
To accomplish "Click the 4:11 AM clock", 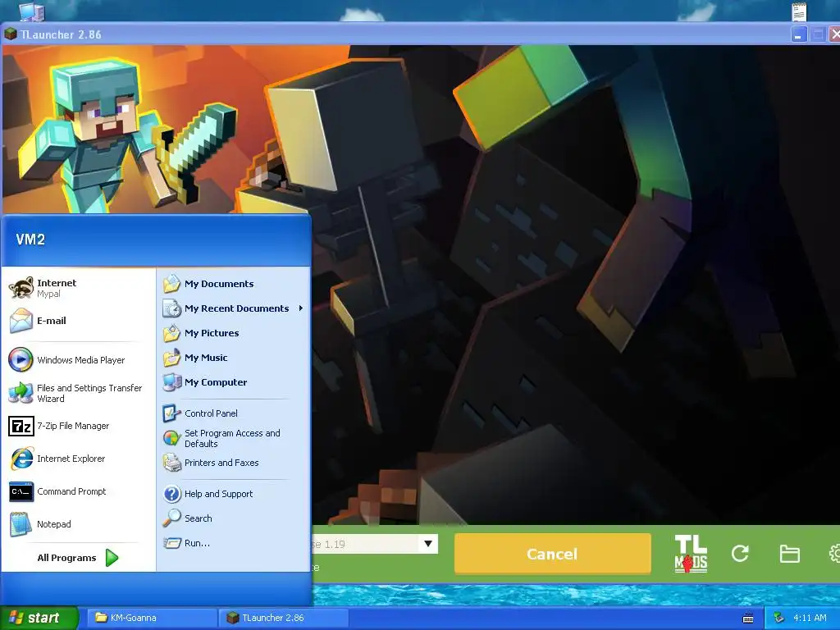I will pyautogui.click(x=810, y=618).
